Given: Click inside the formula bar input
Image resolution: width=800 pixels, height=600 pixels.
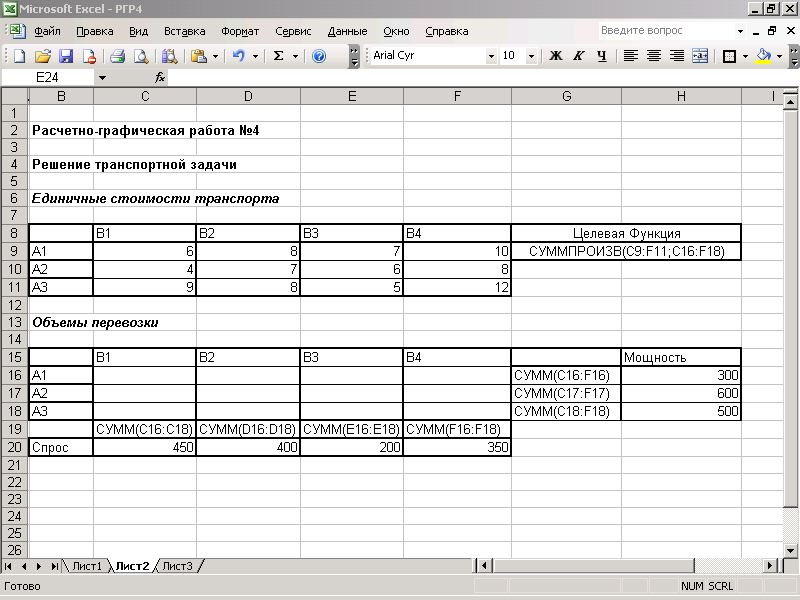Looking at the screenshot, I should coord(482,78).
